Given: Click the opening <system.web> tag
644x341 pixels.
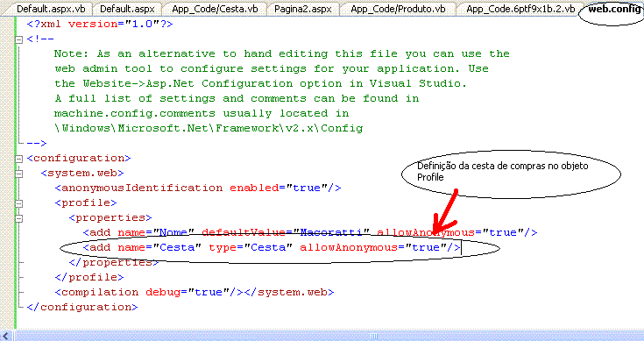Looking at the screenshot, I should click(82, 173).
